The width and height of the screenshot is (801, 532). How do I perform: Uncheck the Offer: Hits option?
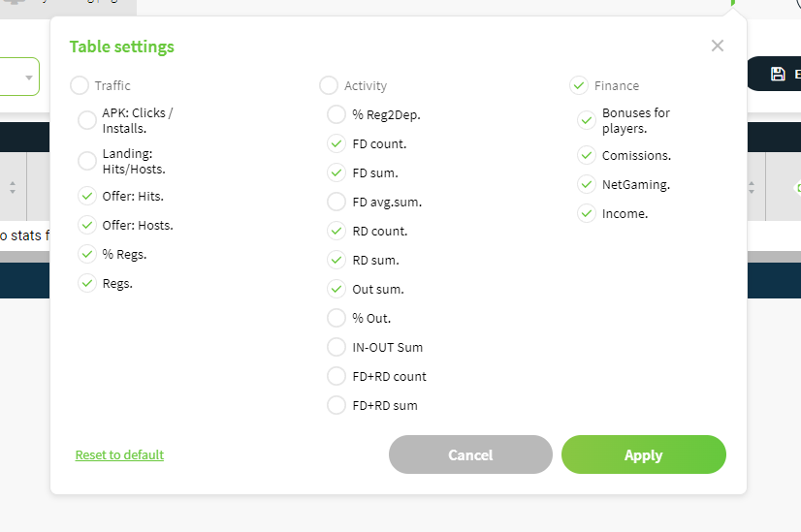[x=87, y=196]
